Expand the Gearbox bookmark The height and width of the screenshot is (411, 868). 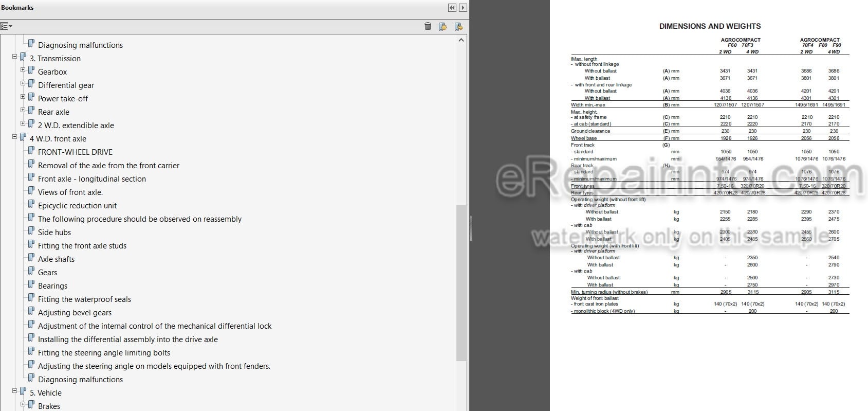[23, 70]
